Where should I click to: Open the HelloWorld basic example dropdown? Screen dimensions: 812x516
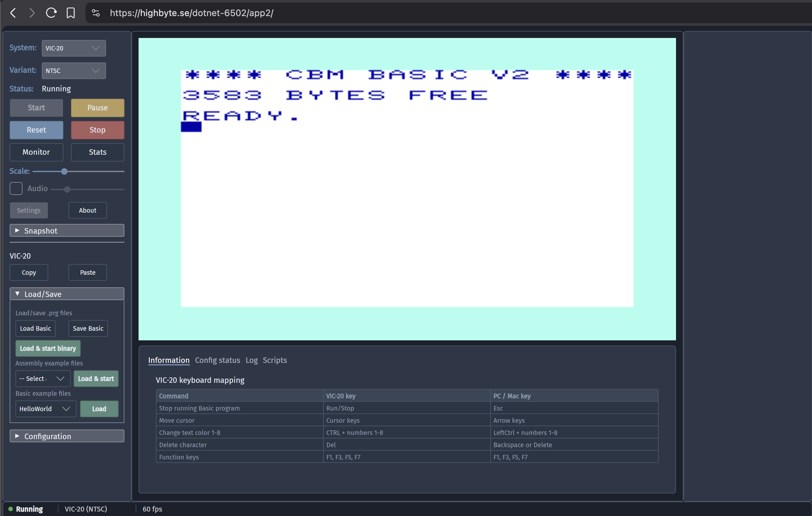[46, 409]
